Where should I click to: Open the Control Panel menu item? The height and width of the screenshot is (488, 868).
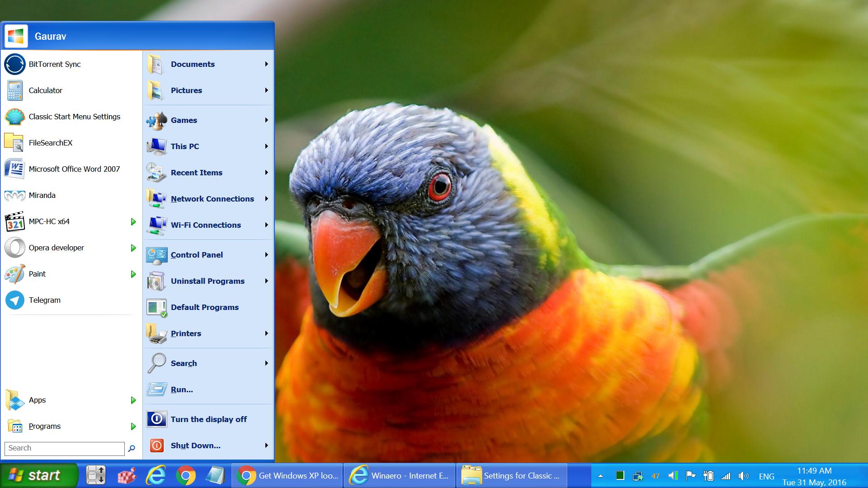click(x=197, y=255)
